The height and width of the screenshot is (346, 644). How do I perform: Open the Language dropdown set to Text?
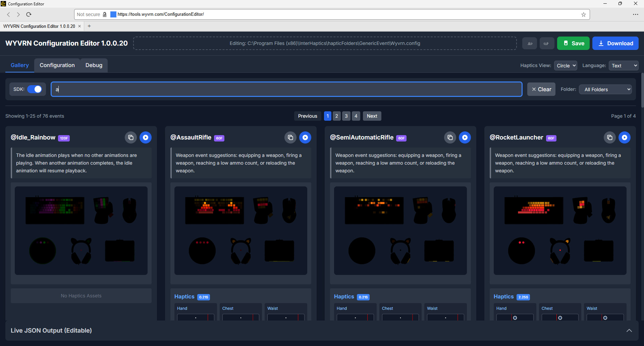click(623, 65)
